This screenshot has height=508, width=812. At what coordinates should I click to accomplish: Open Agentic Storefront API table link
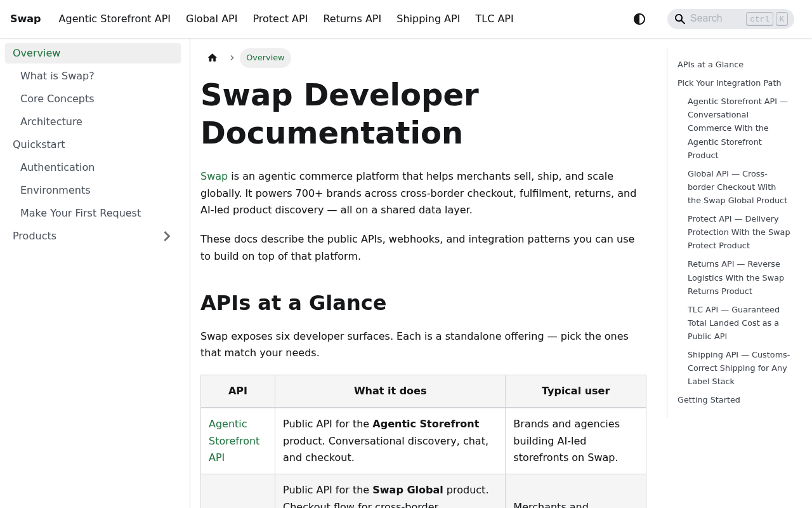(x=234, y=441)
